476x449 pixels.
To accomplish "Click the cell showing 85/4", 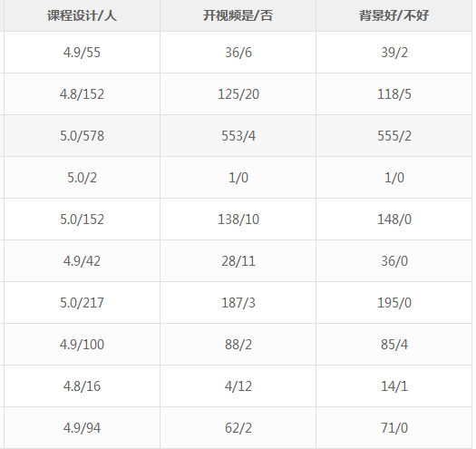I will click(394, 345).
